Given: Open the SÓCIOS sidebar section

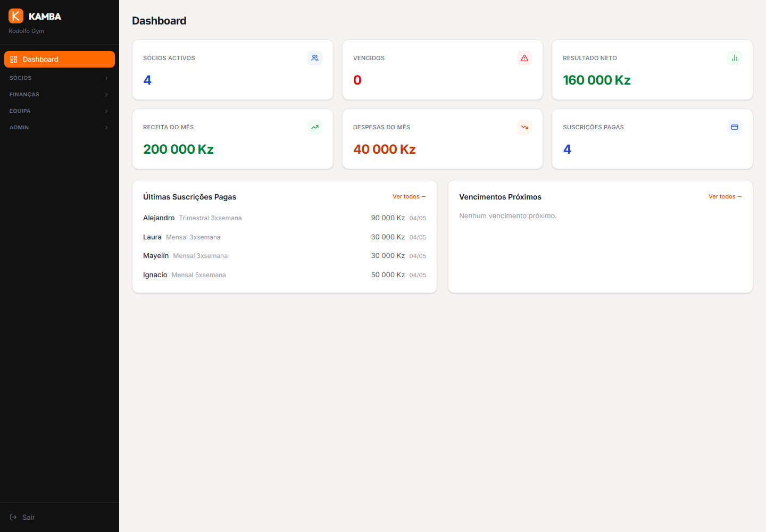Looking at the screenshot, I should tap(60, 78).
